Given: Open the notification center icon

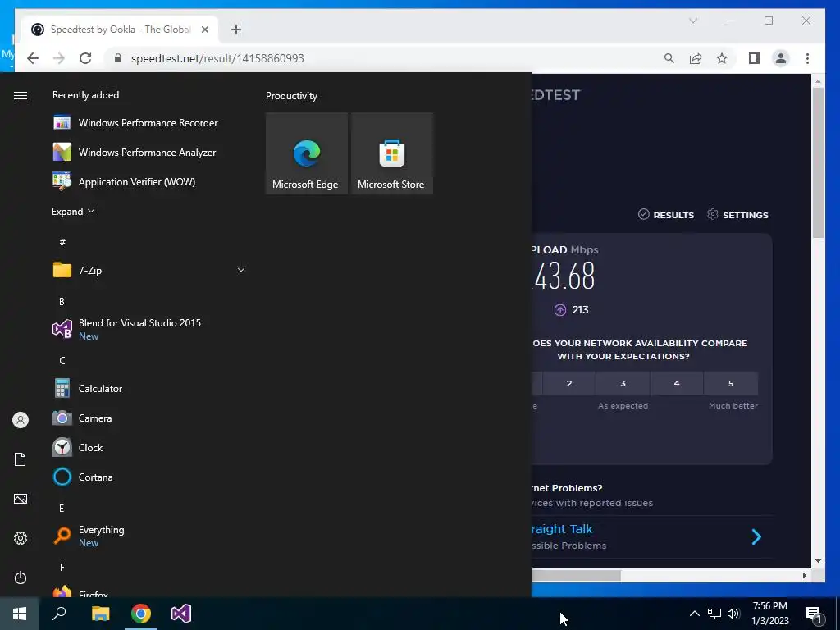Looking at the screenshot, I should point(814,614).
